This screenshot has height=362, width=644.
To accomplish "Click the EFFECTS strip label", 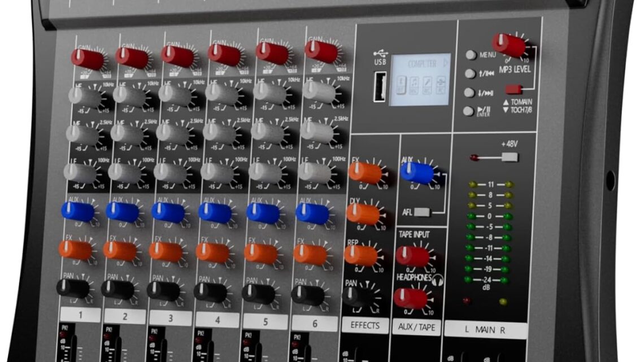I will pyautogui.click(x=365, y=325).
